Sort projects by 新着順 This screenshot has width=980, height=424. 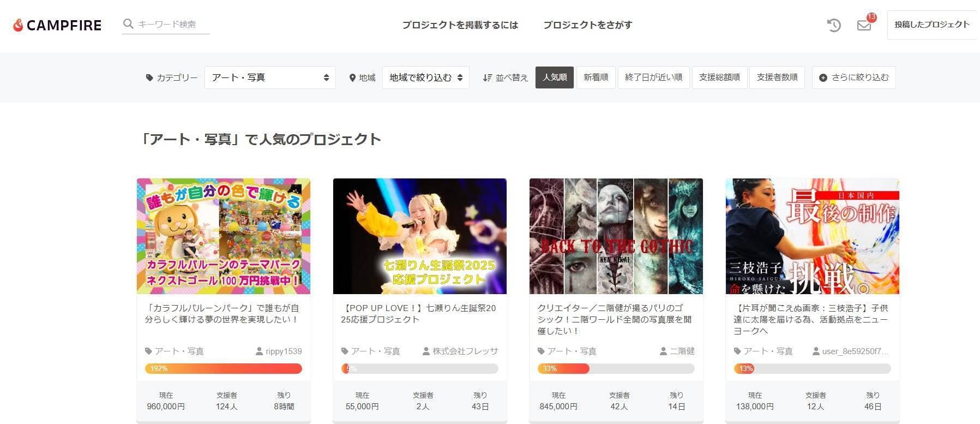click(x=596, y=77)
